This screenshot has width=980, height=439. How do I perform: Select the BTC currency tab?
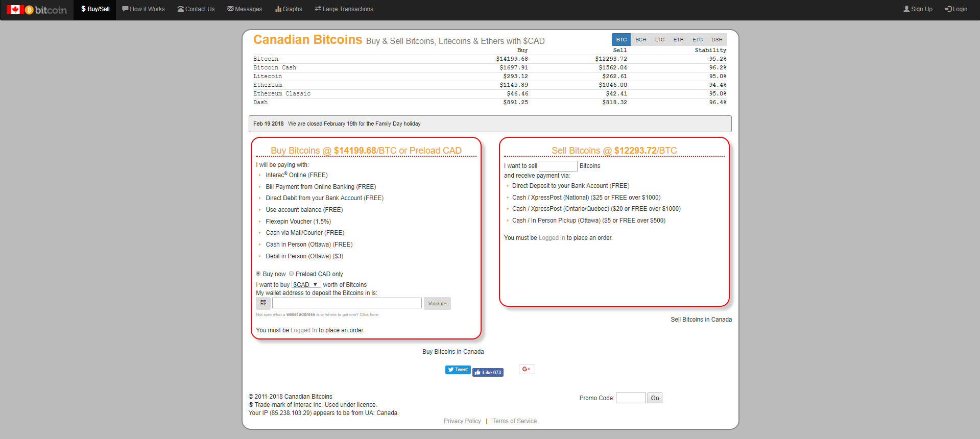621,40
